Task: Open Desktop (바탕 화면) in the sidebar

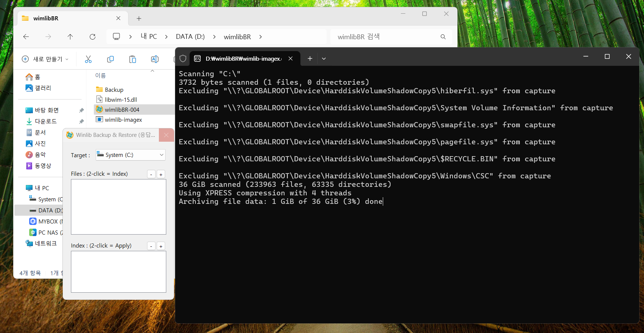Action: pyautogui.click(x=42, y=110)
